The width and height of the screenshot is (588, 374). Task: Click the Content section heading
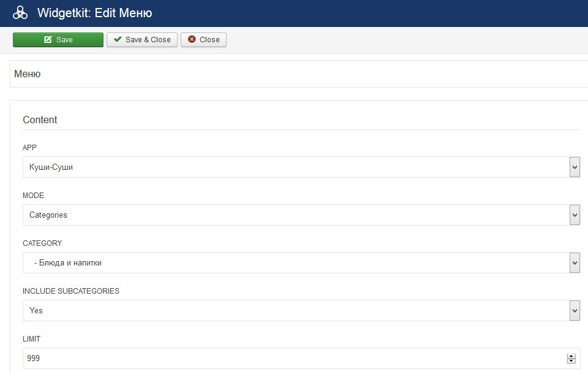40,120
